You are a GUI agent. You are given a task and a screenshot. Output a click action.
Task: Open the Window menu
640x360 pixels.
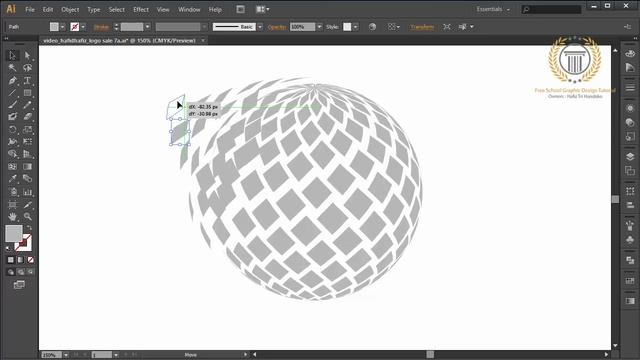click(x=189, y=9)
